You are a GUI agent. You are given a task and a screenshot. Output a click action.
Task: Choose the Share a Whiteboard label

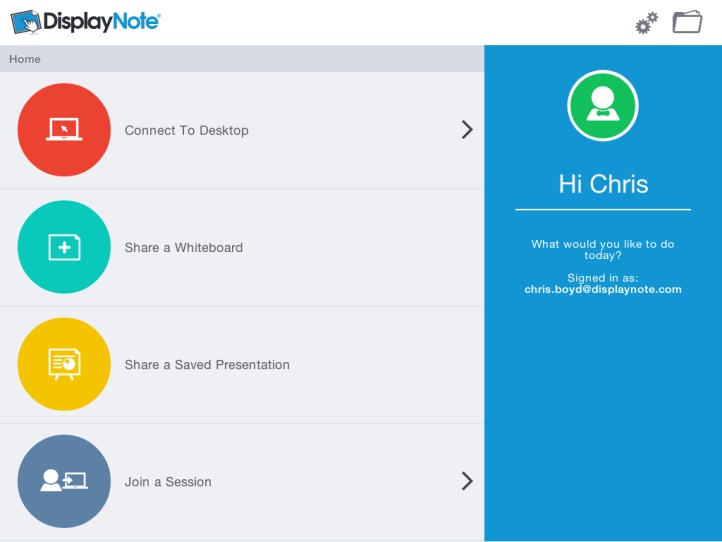[x=184, y=247]
